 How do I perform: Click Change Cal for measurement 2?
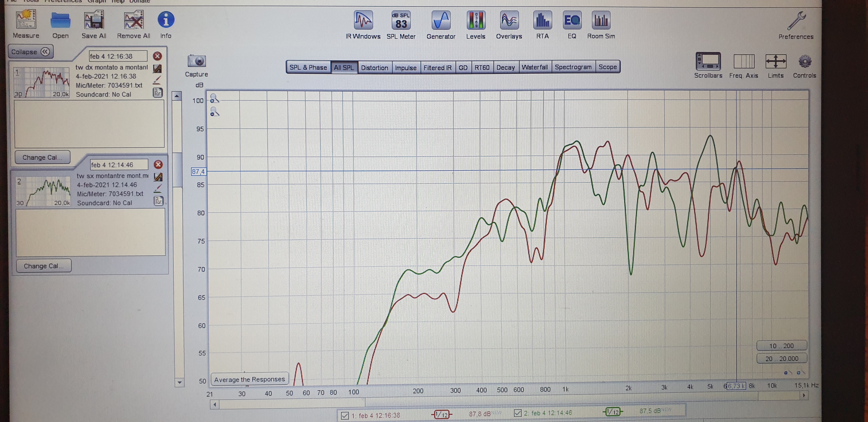coord(44,266)
